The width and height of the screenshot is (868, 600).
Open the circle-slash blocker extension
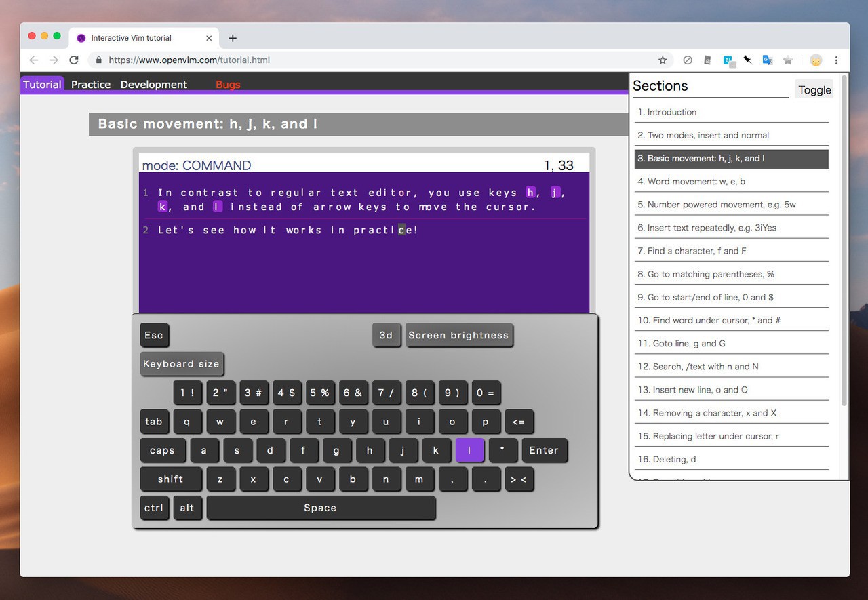pos(688,60)
